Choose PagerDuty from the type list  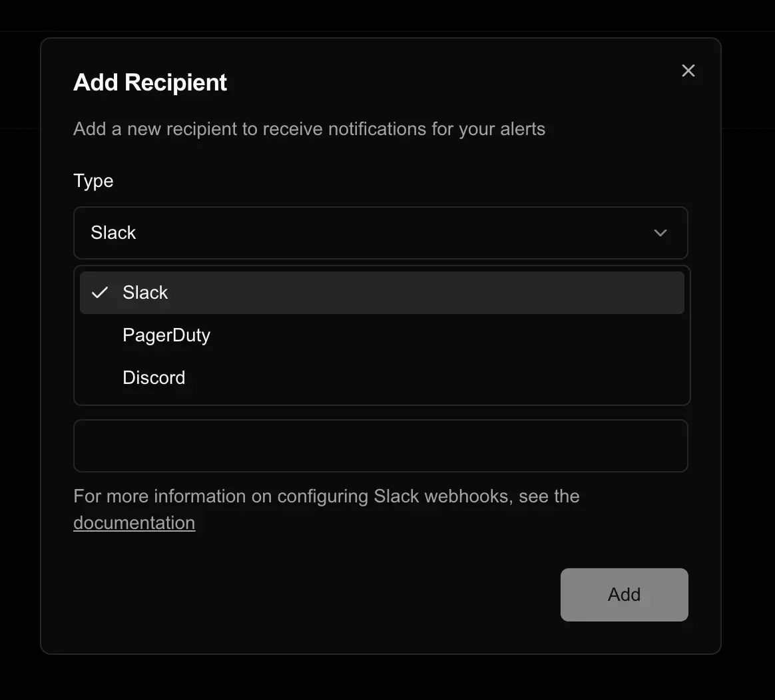166,335
